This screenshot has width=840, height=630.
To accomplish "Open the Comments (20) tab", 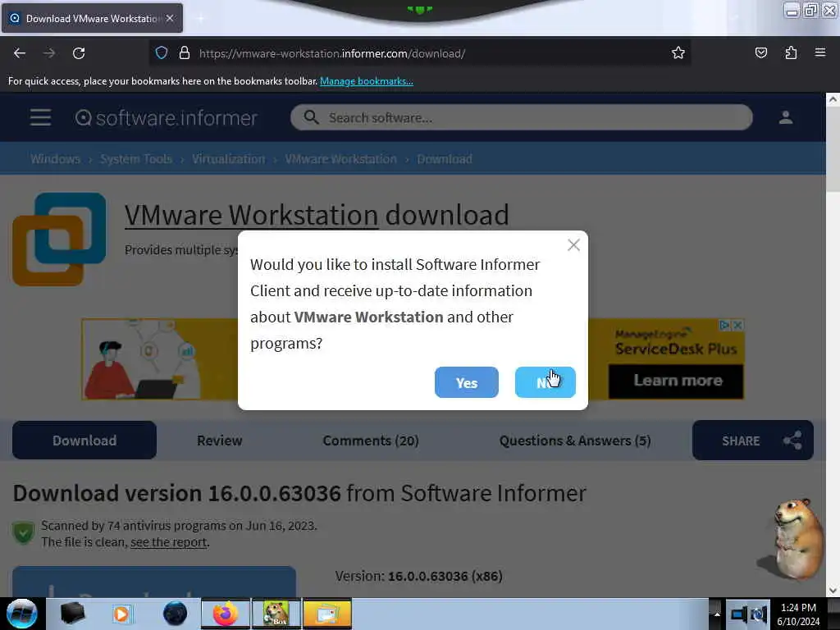I will point(371,441).
